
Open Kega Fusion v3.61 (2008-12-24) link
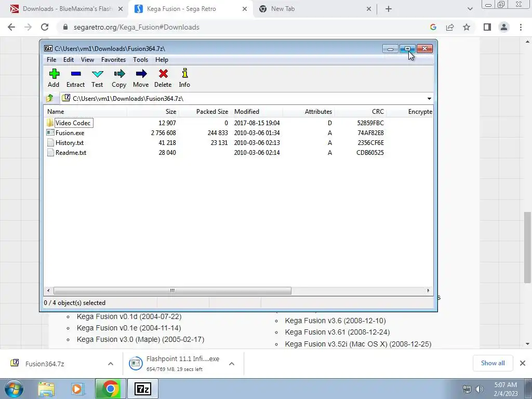[337, 332]
